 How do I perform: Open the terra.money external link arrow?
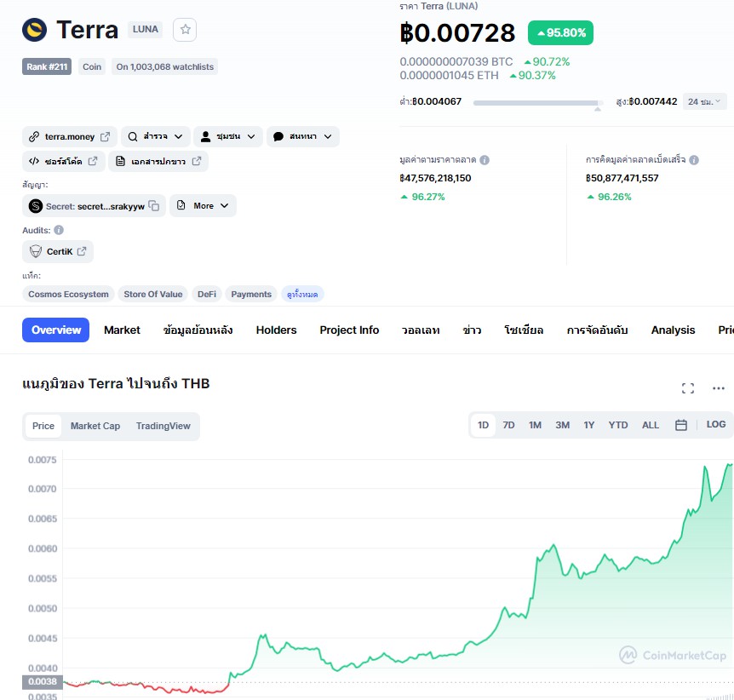[x=106, y=137]
